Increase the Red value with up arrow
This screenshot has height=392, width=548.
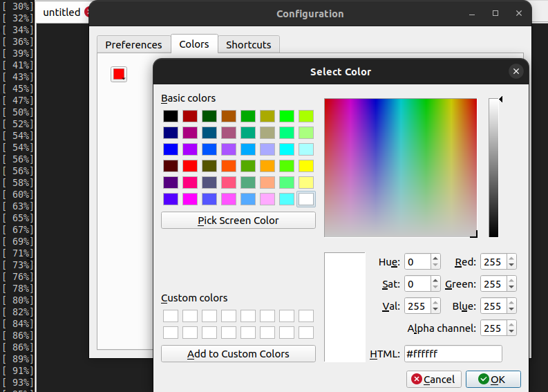coord(511,259)
